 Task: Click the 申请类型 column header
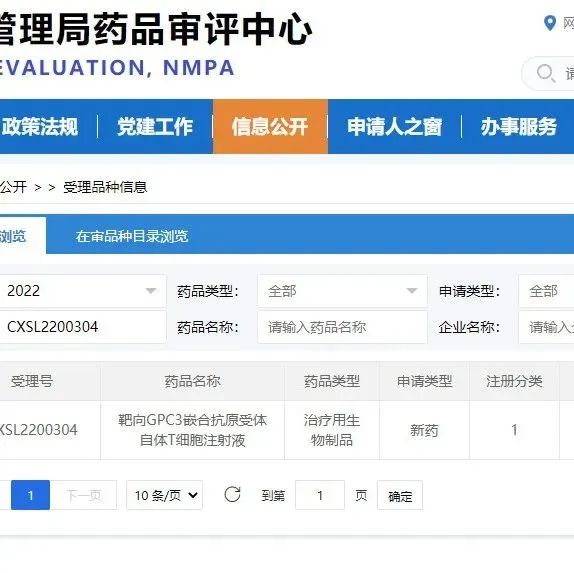pyautogui.click(x=425, y=381)
